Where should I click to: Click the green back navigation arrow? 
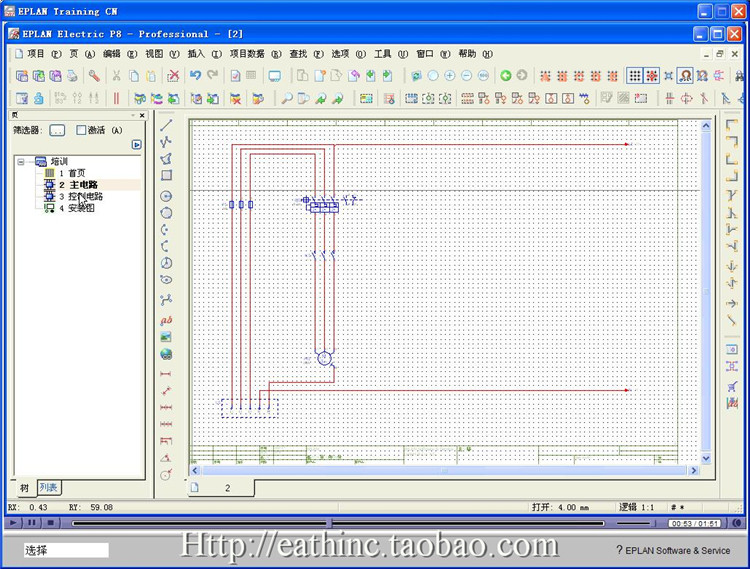click(x=506, y=75)
